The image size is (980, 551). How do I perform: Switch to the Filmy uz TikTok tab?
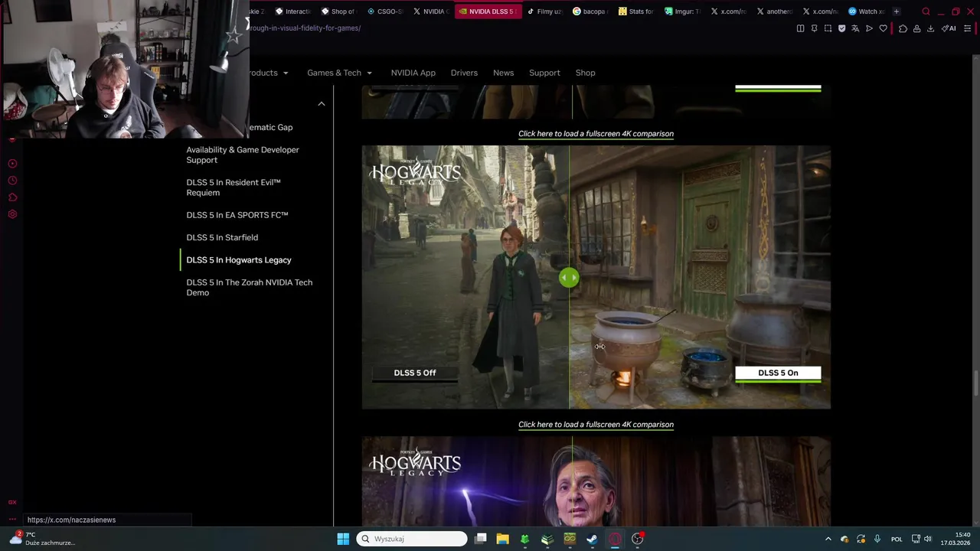545,11
